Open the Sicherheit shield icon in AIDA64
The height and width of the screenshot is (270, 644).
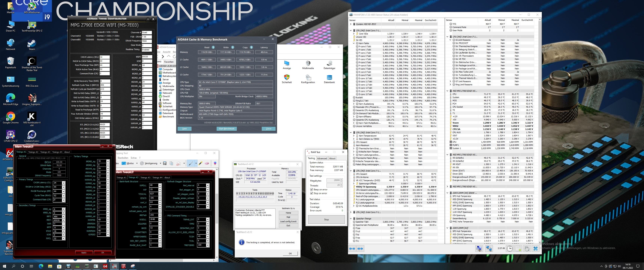287,79
